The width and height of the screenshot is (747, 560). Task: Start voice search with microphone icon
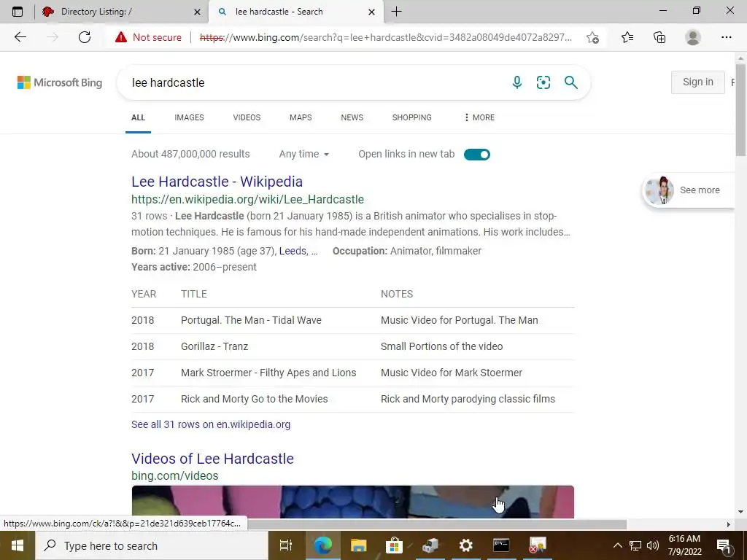(517, 82)
